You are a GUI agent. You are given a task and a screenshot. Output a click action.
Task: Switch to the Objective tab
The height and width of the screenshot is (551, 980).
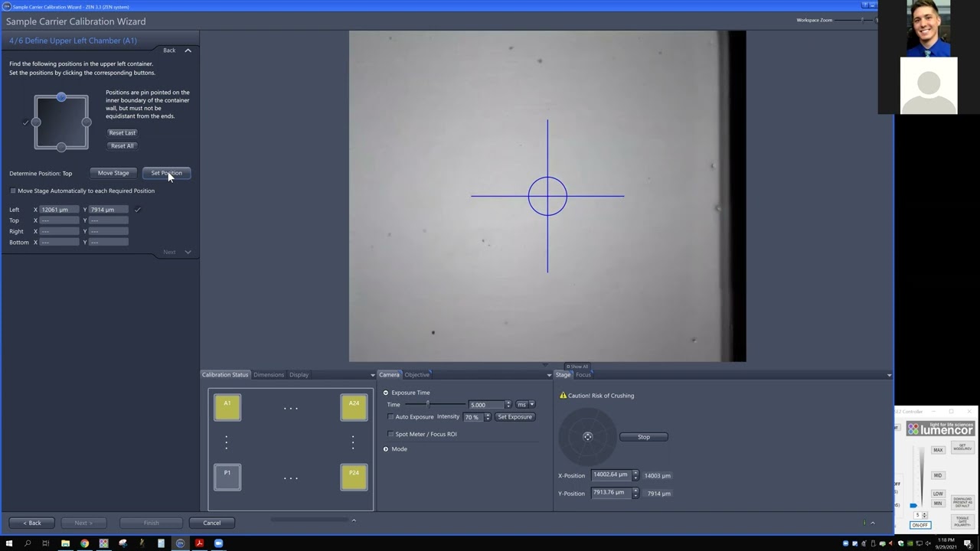coord(417,375)
